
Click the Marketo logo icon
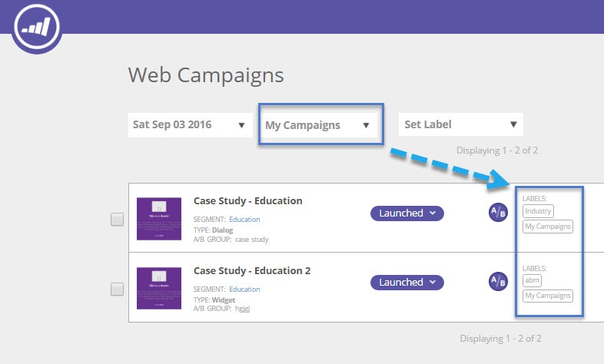coord(37,28)
